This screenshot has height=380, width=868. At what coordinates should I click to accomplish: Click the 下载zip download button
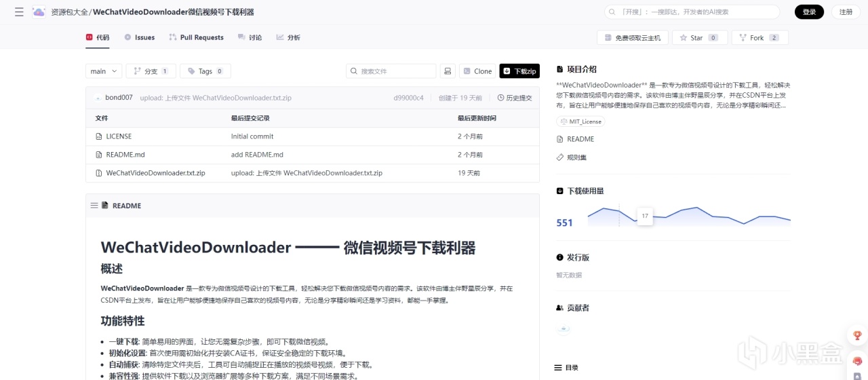[x=519, y=71]
